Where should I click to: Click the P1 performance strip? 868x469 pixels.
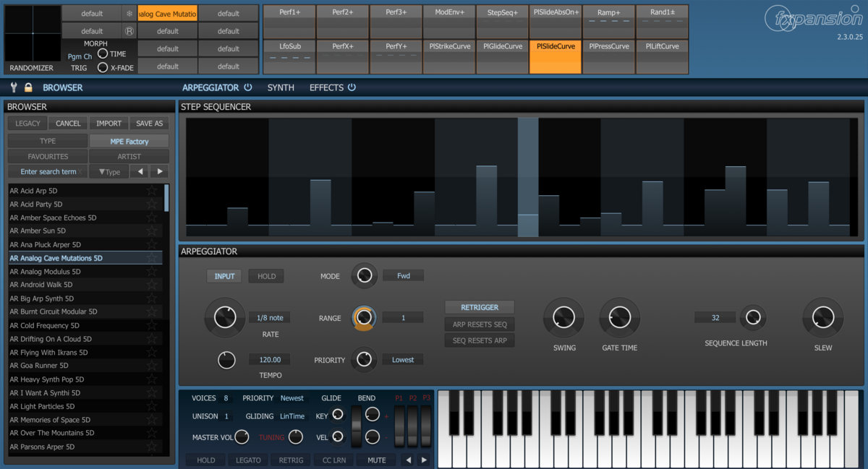399,426
